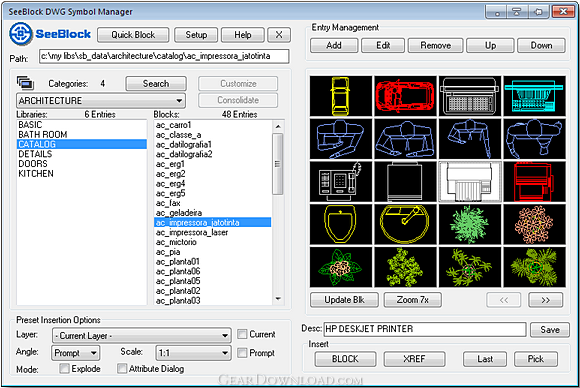Select block ac_geladeira

[x=213, y=213]
